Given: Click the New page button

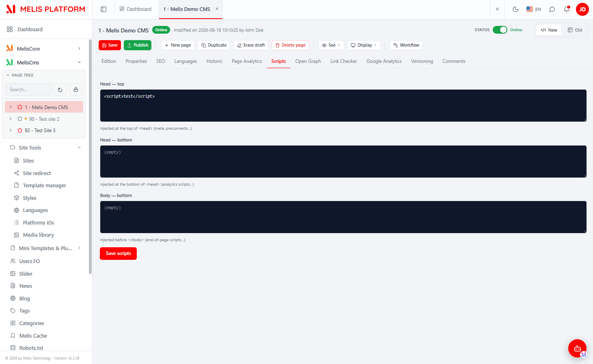Looking at the screenshot, I should tap(178, 45).
